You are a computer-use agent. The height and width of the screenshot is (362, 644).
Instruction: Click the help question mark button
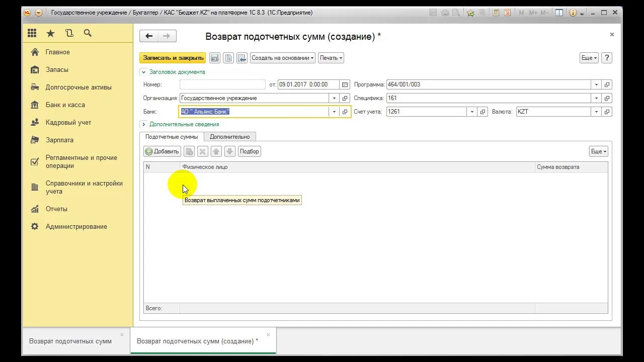(x=607, y=58)
